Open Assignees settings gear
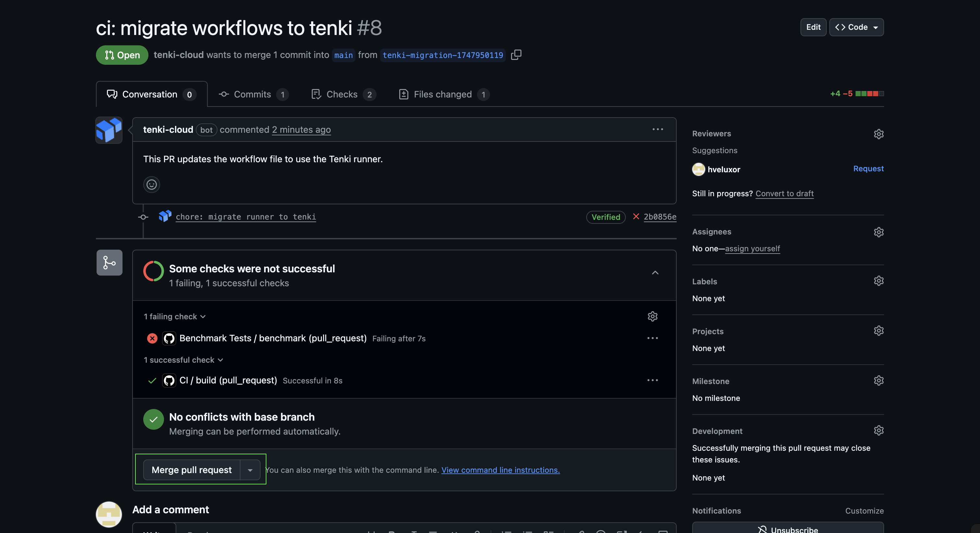This screenshot has width=980, height=533. [879, 232]
